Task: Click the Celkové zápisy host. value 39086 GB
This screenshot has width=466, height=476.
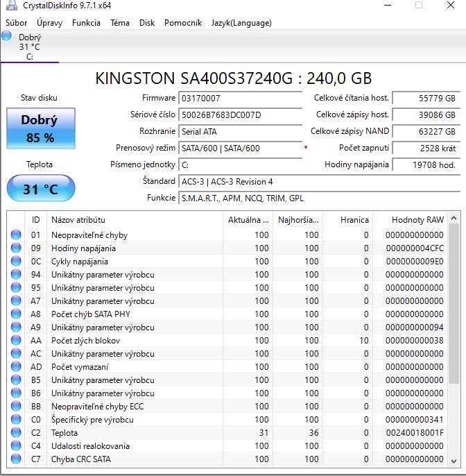Action: [426, 115]
